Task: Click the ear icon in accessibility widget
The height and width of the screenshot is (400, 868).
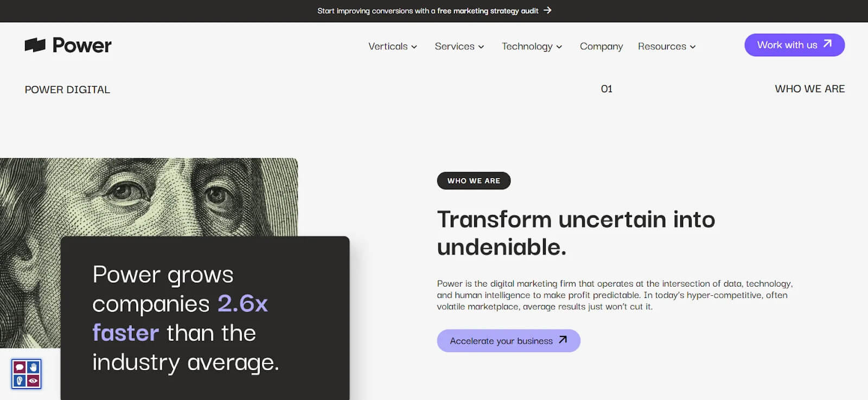Action: pyautogui.click(x=20, y=380)
